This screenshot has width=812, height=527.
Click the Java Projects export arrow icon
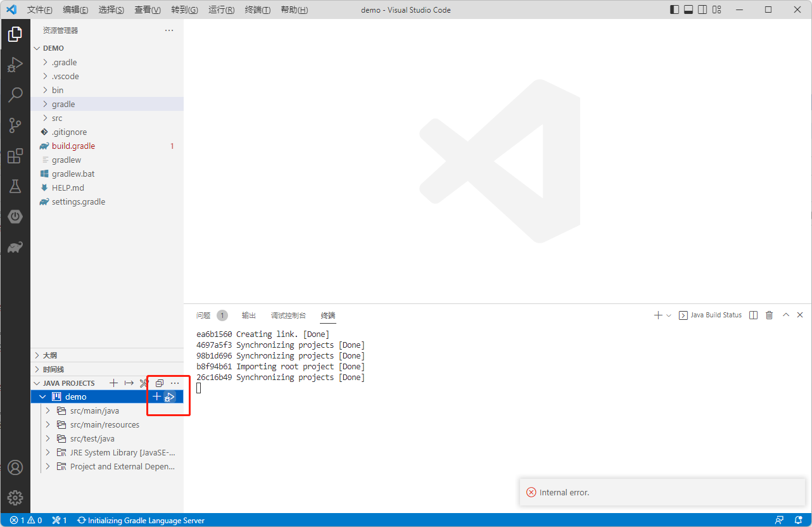(129, 383)
